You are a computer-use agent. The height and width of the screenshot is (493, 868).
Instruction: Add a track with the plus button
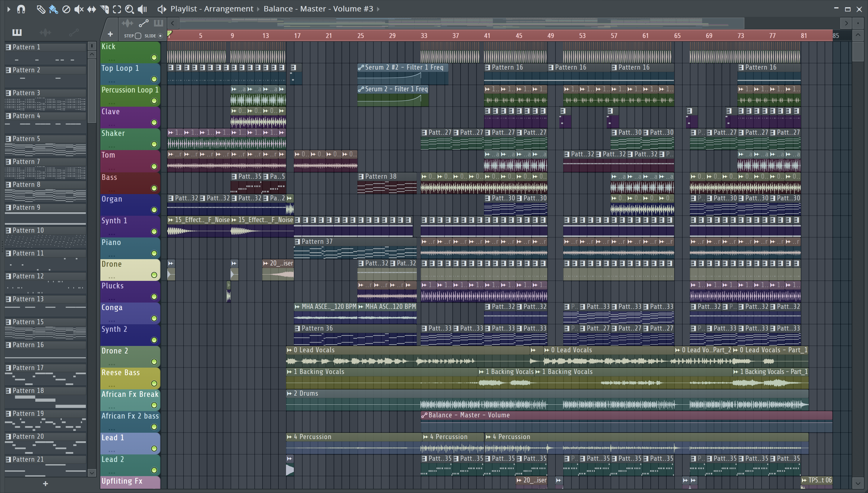[x=110, y=34]
